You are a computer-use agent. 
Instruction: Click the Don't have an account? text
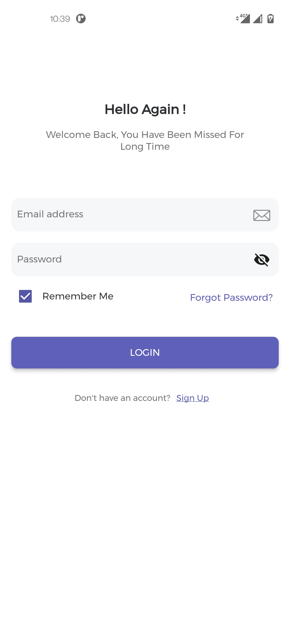122,398
